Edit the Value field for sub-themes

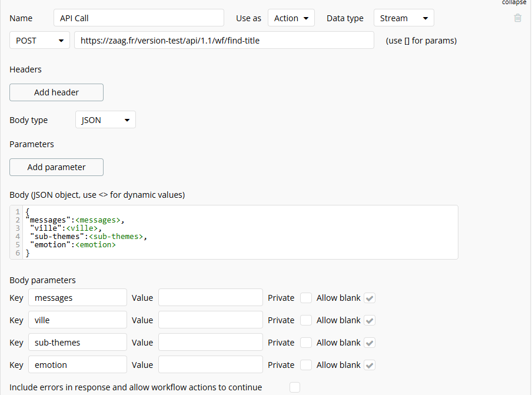(x=211, y=343)
